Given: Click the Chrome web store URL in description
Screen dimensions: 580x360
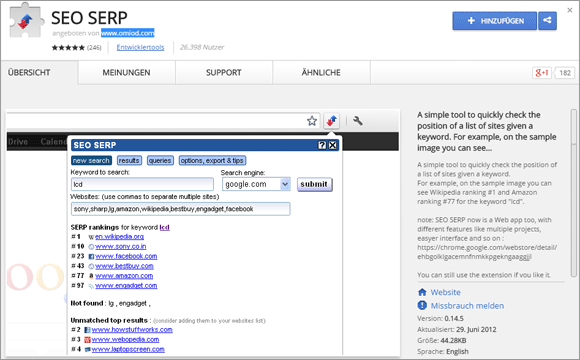Looking at the screenshot, I should 487,252.
